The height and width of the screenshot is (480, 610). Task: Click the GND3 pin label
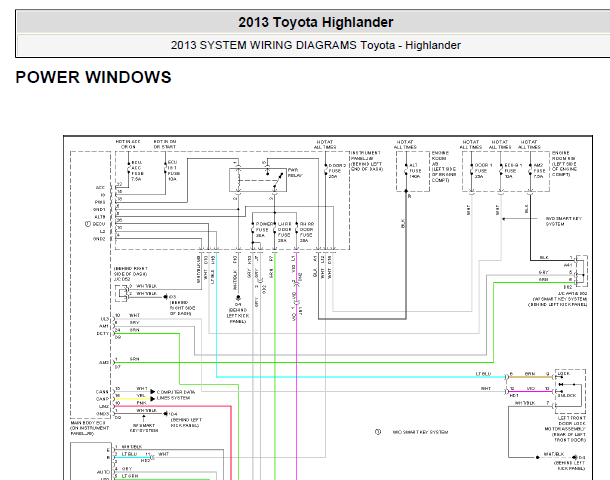coord(103,414)
